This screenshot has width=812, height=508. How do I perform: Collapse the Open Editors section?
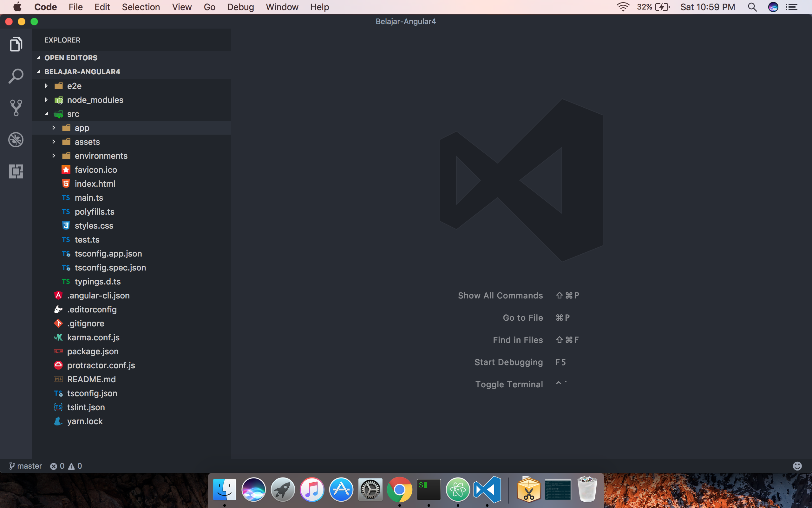coord(131,58)
